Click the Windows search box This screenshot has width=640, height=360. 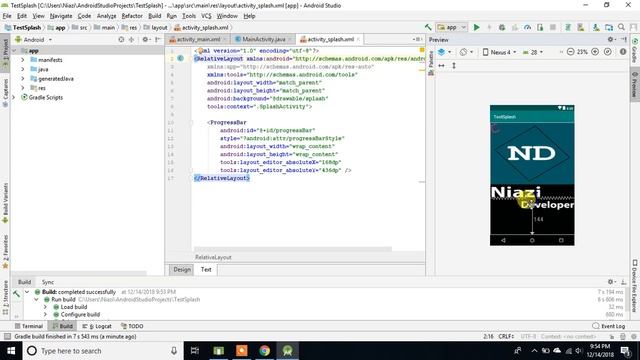[x=102, y=351]
